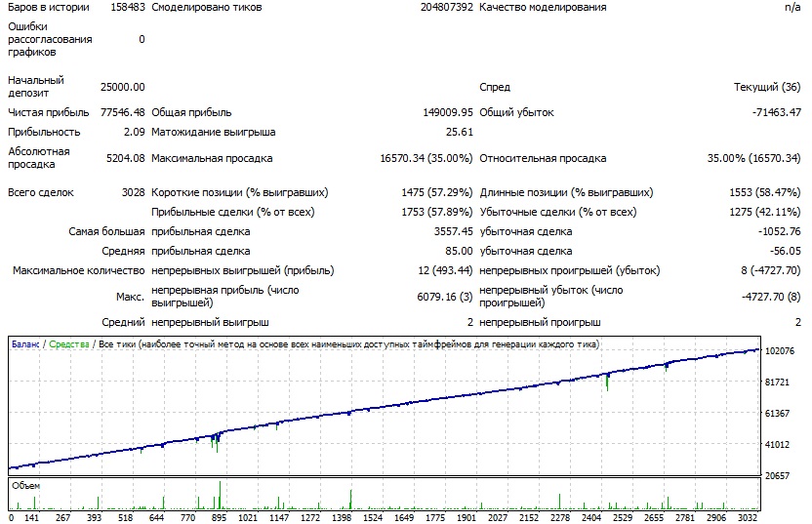Click 'Короткие позиции (% выигравших)' label
Screen dimensions: 812x524
click(240, 192)
